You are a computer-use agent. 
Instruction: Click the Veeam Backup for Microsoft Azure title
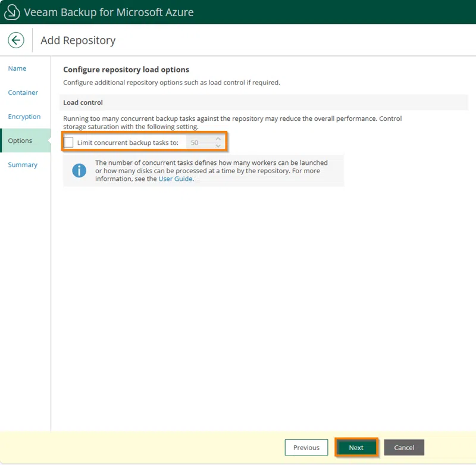pos(108,12)
